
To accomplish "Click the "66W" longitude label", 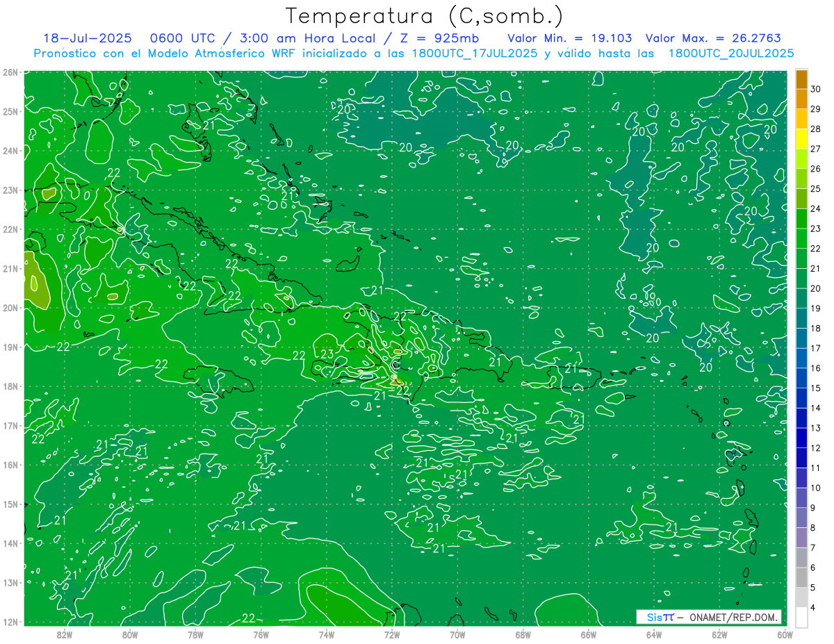I will [589, 635].
